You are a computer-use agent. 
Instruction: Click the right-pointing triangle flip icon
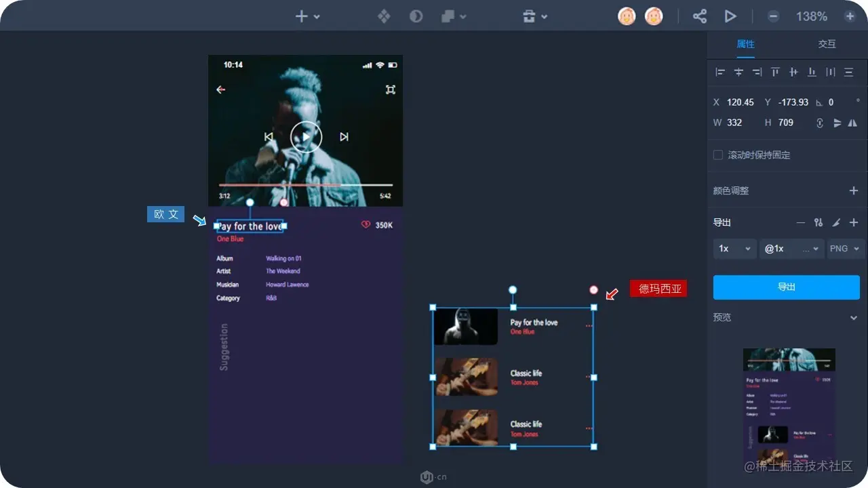point(837,123)
